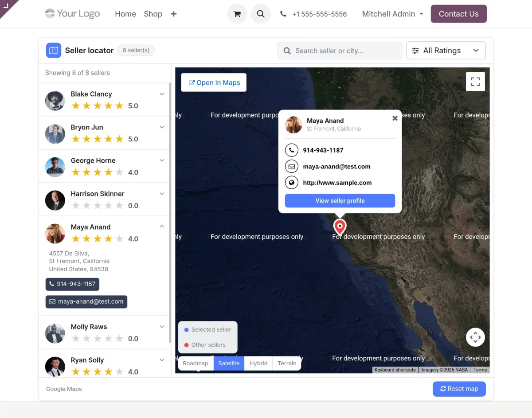
Task: Click the 8 seller(s) badge
Action: pyautogui.click(x=136, y=51)
